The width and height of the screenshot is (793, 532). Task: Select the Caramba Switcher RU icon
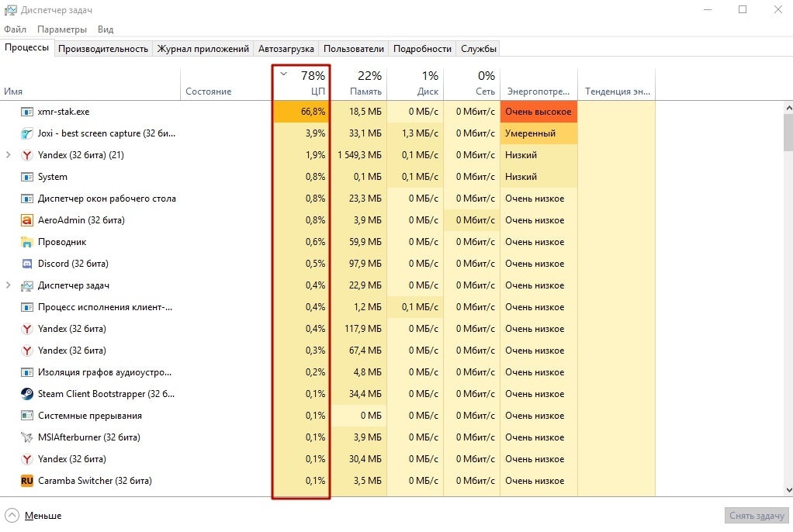pyautogui.click(x=27, y=480)
